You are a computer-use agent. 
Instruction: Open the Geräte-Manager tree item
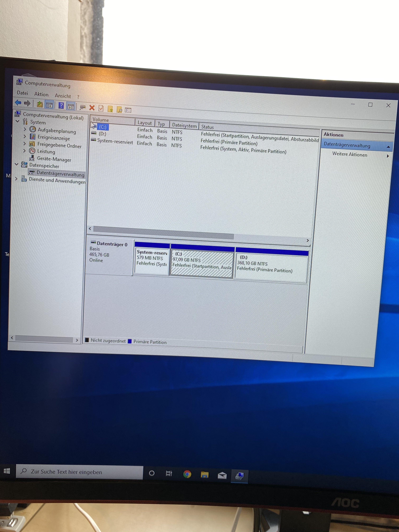(54, 159)
